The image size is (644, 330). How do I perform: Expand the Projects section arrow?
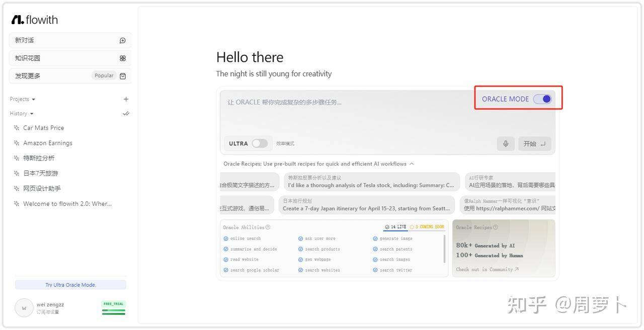click(33, 100)
